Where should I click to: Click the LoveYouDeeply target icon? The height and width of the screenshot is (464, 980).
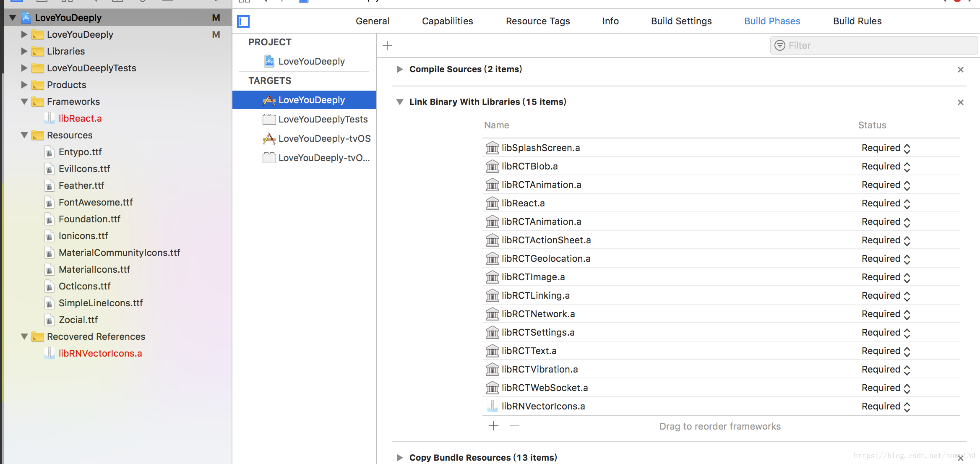pos(269,99)
